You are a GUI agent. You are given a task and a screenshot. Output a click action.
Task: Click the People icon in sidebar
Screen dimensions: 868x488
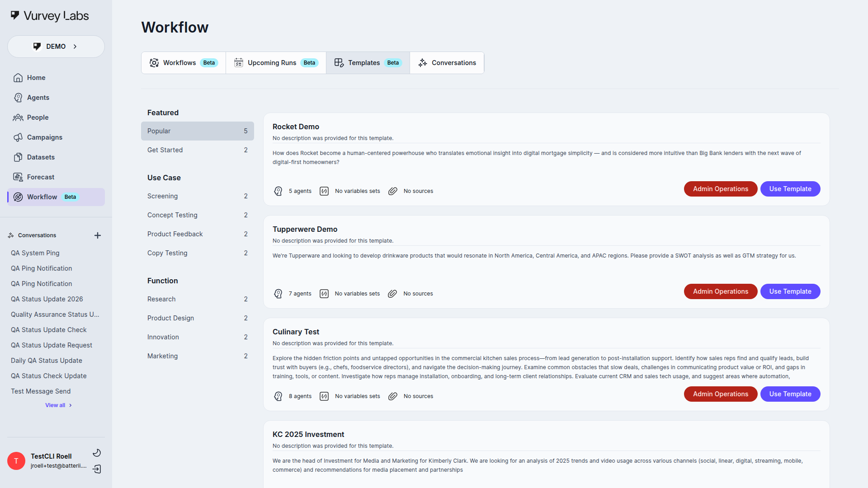(18, 117)
